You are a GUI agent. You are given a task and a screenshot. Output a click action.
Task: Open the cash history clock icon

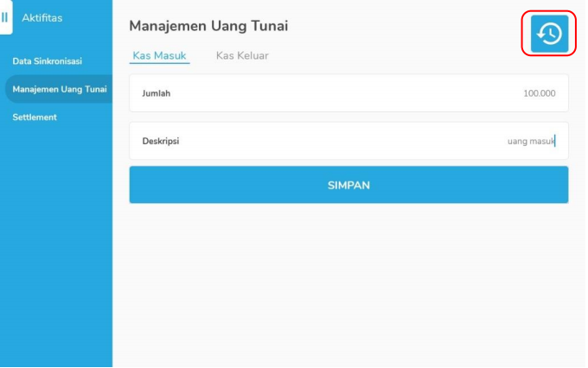coord(549,34)
